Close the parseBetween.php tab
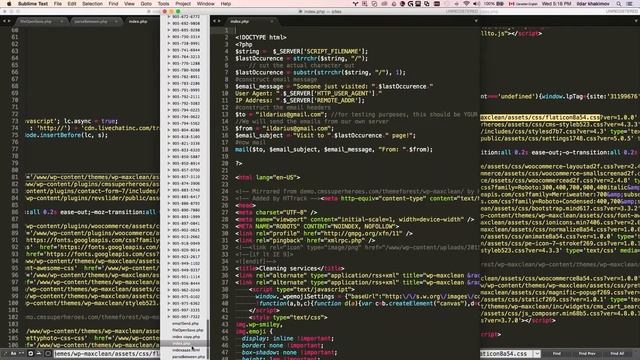The width and height of the screenshot is (640, 360). [116, 21]
